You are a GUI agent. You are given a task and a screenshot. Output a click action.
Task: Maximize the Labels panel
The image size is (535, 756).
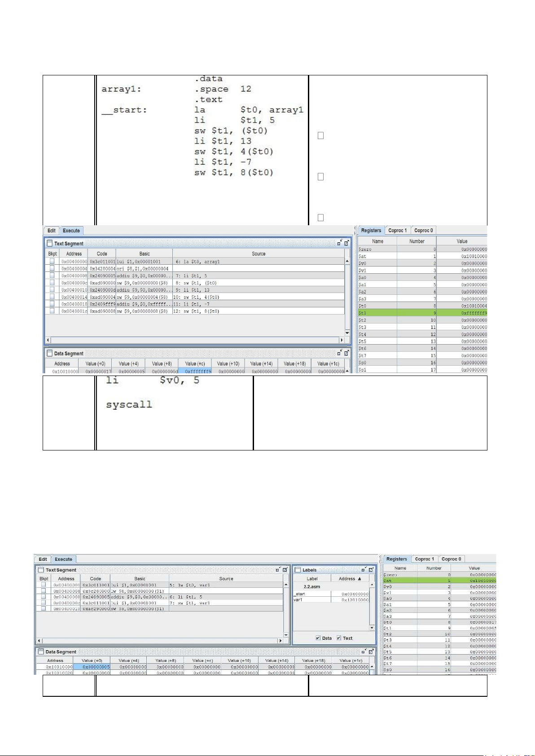(371, 570)
